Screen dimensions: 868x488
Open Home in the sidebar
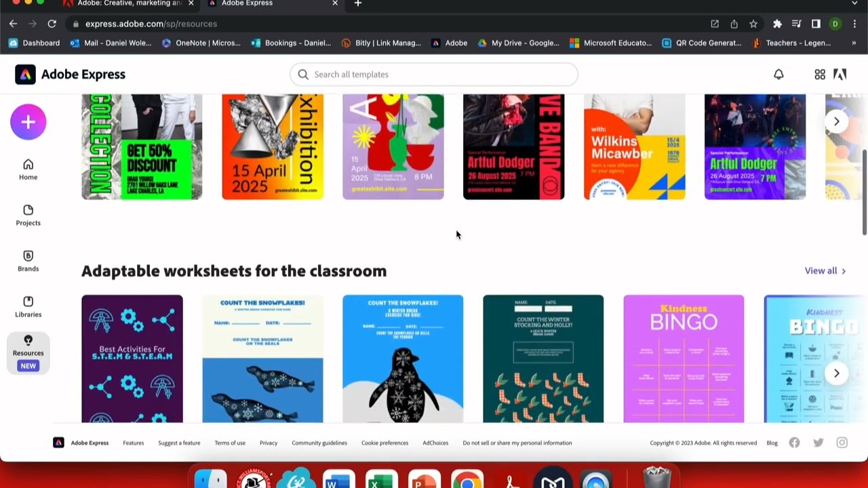coord(28,169)
